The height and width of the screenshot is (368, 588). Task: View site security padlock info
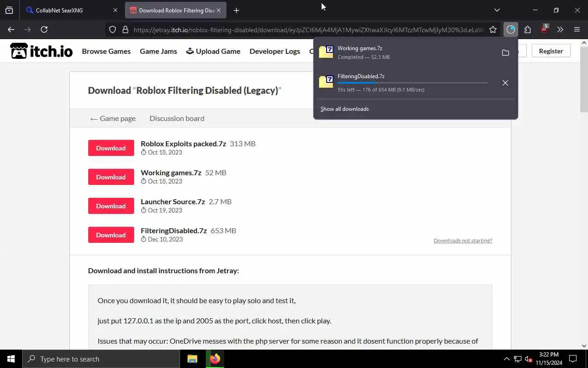click(125, 29)
